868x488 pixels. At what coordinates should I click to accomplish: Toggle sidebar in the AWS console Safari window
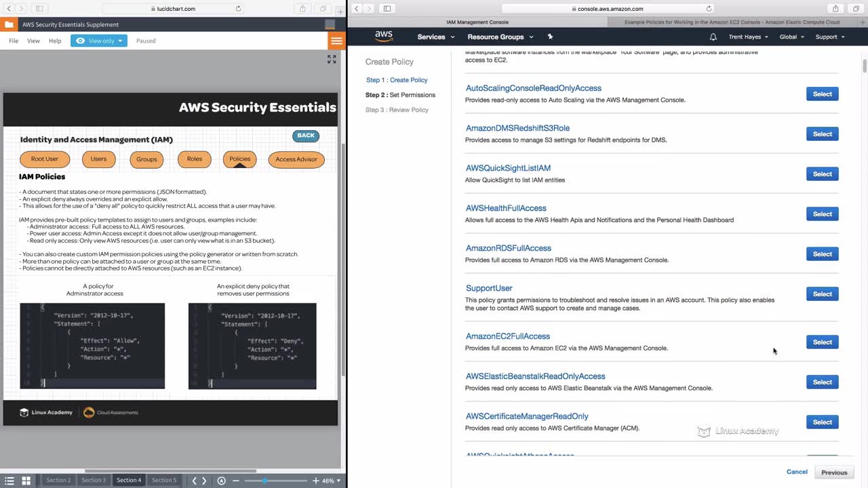click(x=387, y=9)
